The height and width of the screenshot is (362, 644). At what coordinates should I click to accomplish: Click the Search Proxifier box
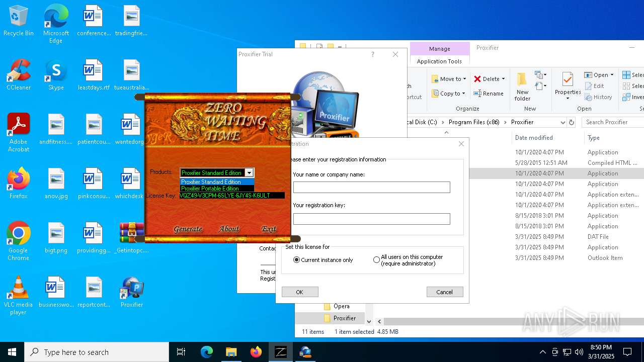click(613, 122)
